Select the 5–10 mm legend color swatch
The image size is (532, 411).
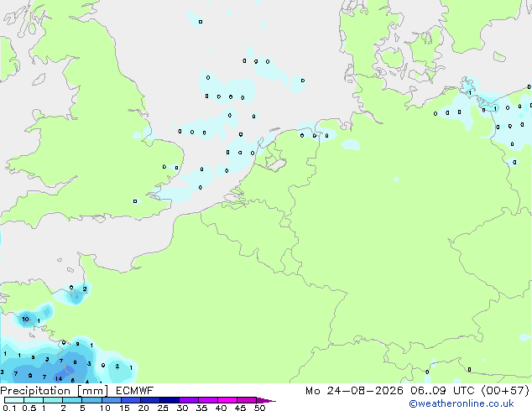pyautogui.click(x=91, y=400)
